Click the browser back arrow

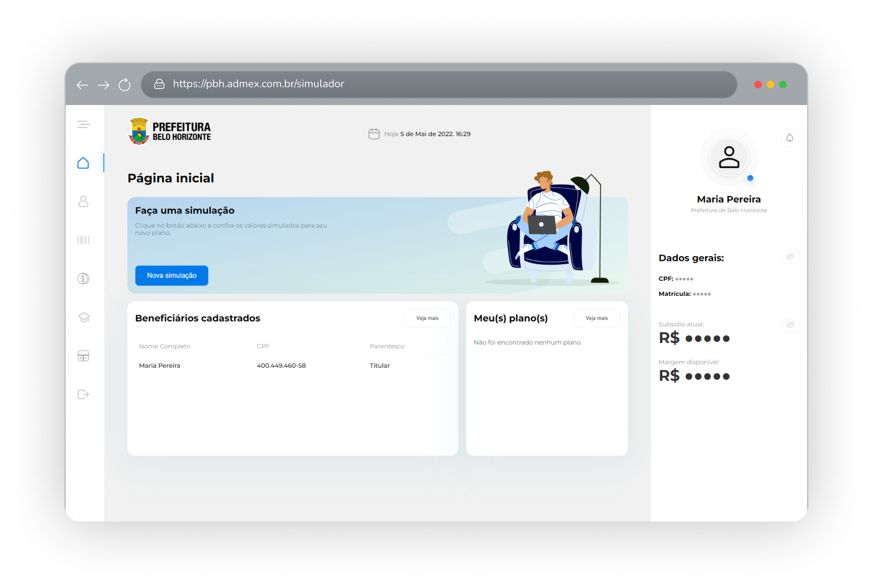pyautogui.click(x=82, y=85)
